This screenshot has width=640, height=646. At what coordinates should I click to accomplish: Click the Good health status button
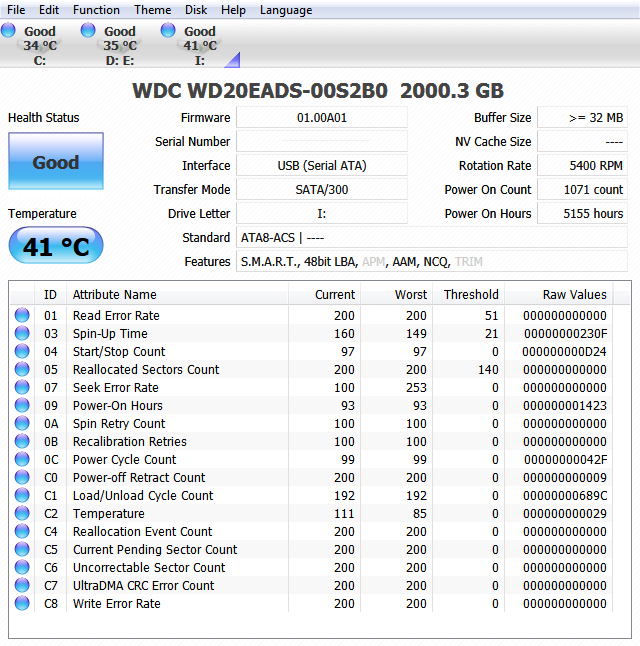pyautogui.click(x=56, y=161)
